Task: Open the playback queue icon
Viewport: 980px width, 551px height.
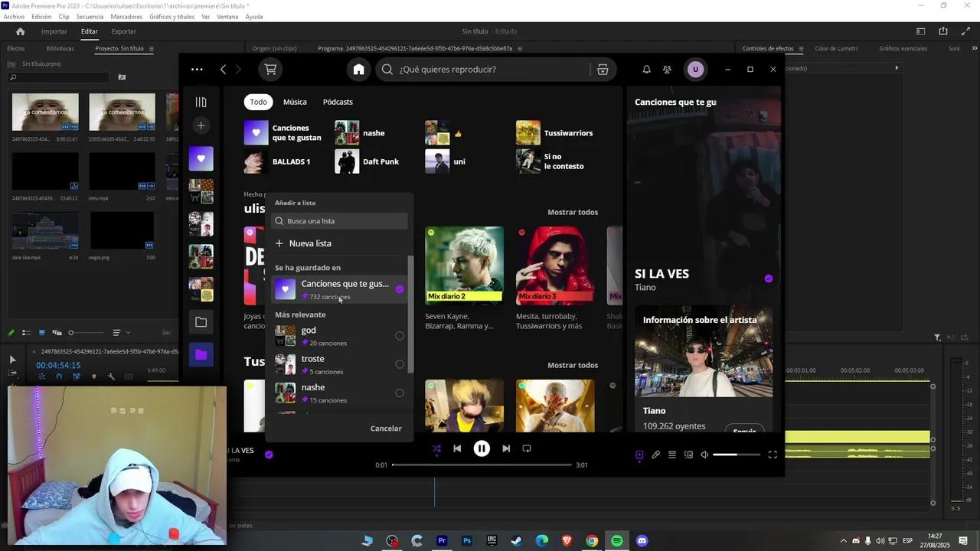Action: point(672,455)
